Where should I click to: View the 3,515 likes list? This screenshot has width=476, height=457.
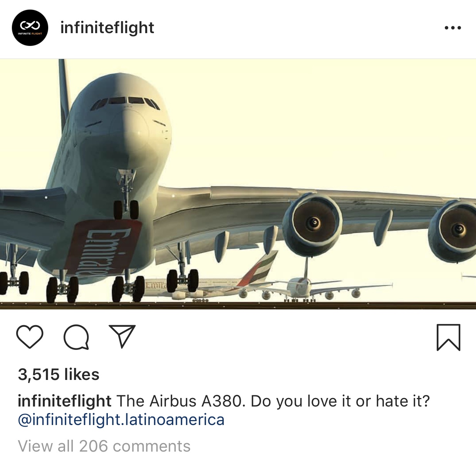[x=59, y=375]
